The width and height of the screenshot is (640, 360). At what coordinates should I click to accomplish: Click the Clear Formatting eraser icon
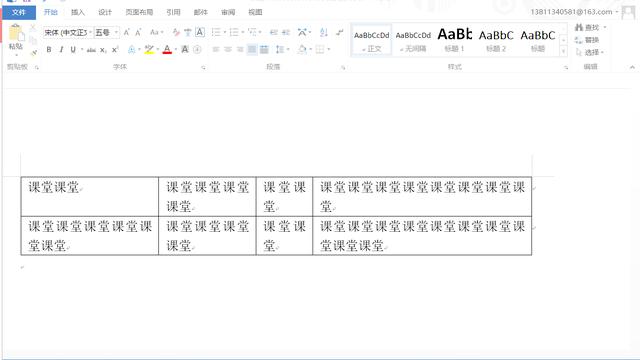pyautogui.click(x=176, y=32)
